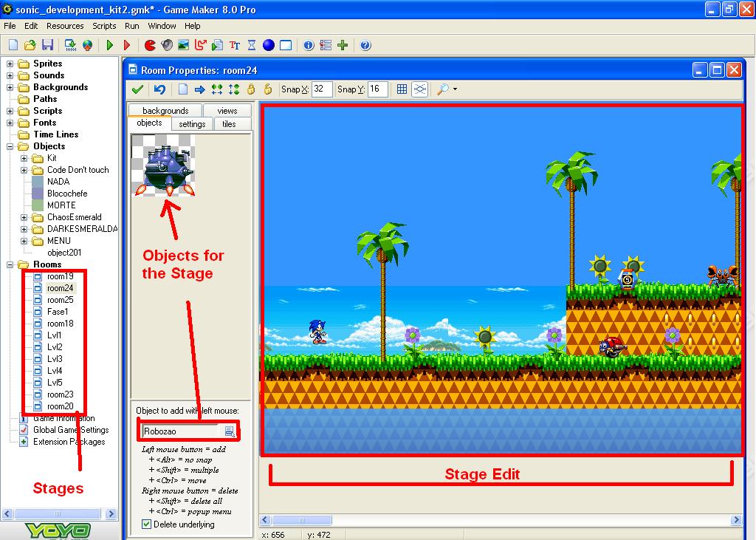Expand the Scripts folder
Screen dimensions: 756x540
tap(10, 111)
